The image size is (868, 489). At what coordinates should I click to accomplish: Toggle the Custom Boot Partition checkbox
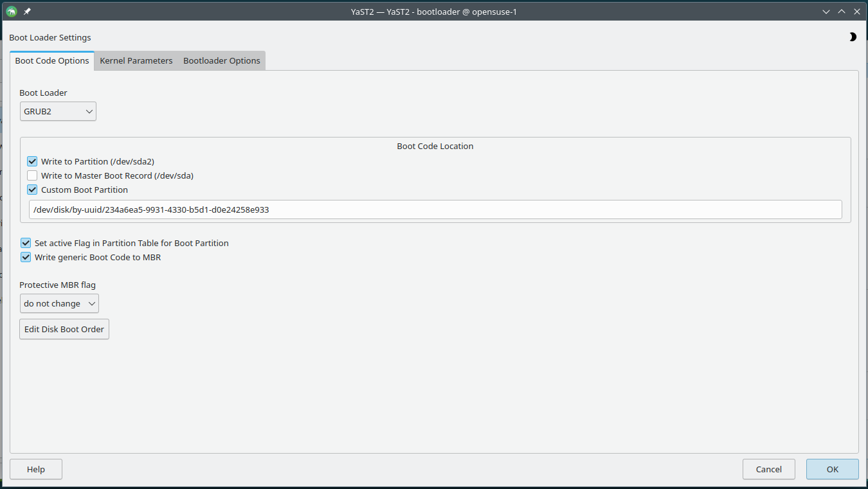[33, 190]
